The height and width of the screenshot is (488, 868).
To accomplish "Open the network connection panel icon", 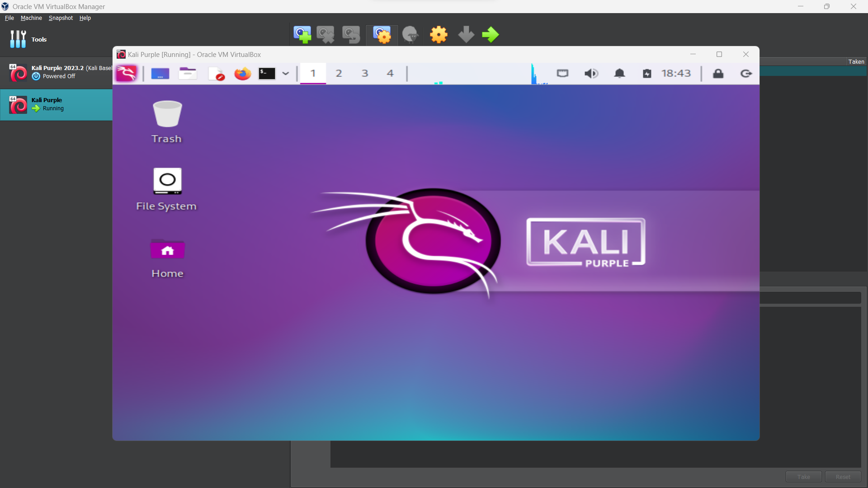I will pos(562,73).
